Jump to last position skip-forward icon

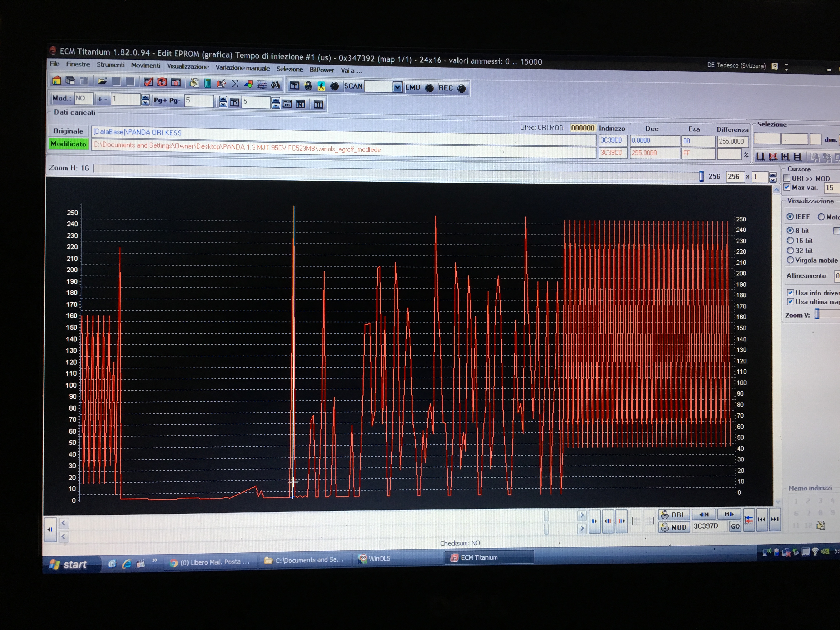[x=775, y=519]
